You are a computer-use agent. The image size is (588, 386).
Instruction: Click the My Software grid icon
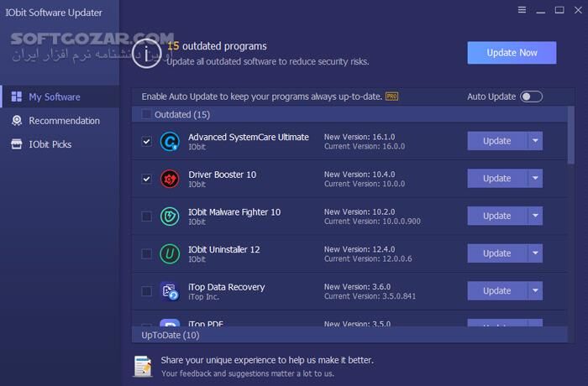click(x=17, y=96)
